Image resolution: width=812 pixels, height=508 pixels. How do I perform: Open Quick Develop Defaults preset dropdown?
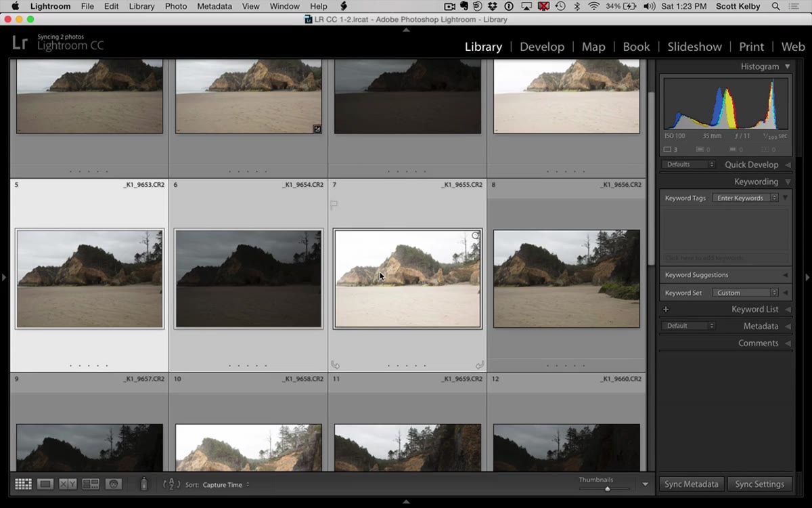tap(688, 165)
